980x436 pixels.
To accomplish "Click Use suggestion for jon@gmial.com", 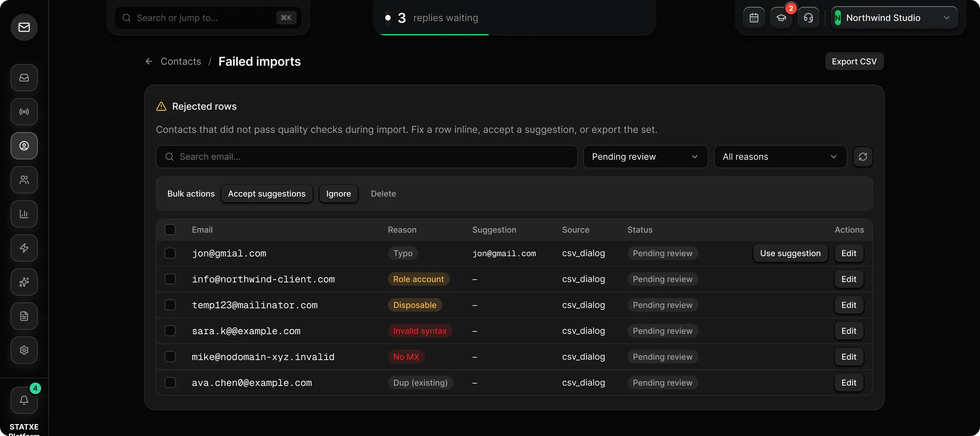I will pyautogui.click(x=790, y=253).
